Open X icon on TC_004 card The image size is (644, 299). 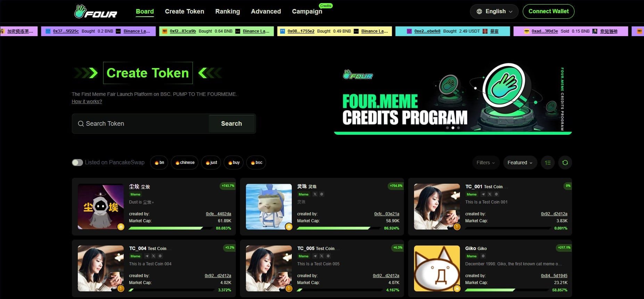click(x=154, y=256)
